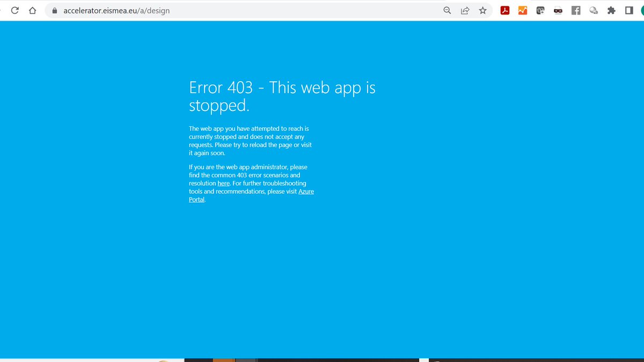Share this page using the share icon
This screenshot has height=362, width=644.
pos(465,10)
